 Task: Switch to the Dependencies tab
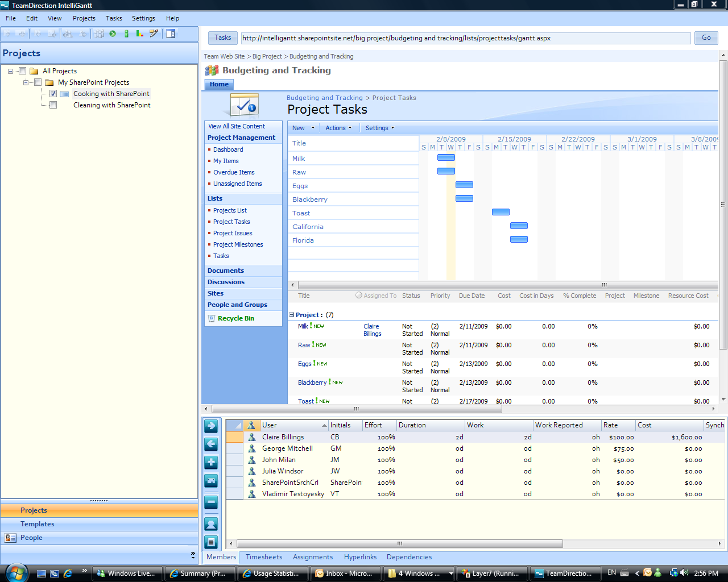pyautogui.click(x=409, y=557)
